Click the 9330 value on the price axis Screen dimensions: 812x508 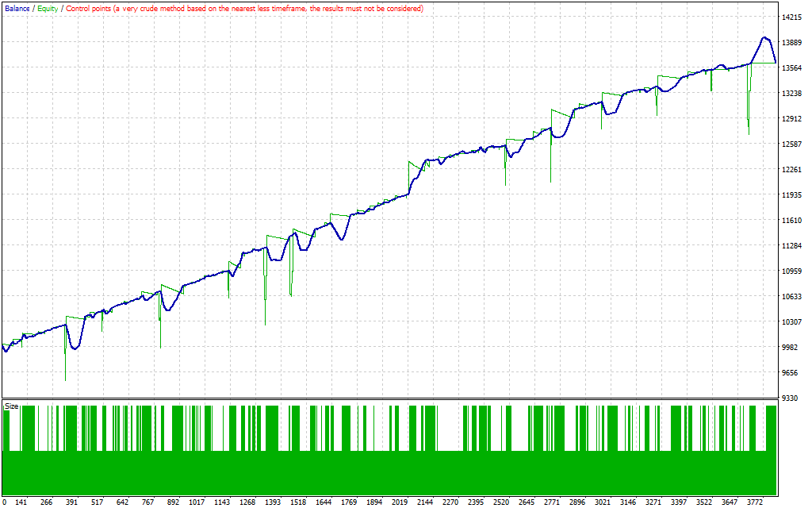(x=791, y=398)
